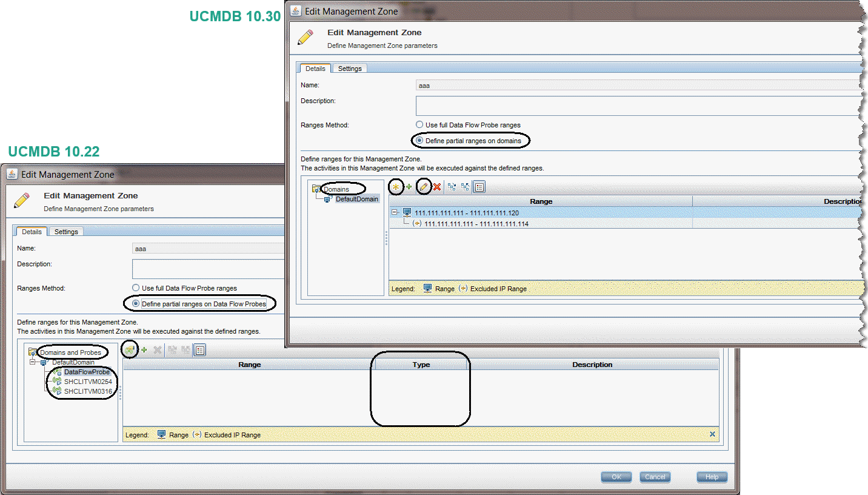Toggle the Show Legend icon in 10.22 toolbar
This screenshot has width=868, height=495.
[200, 350]
